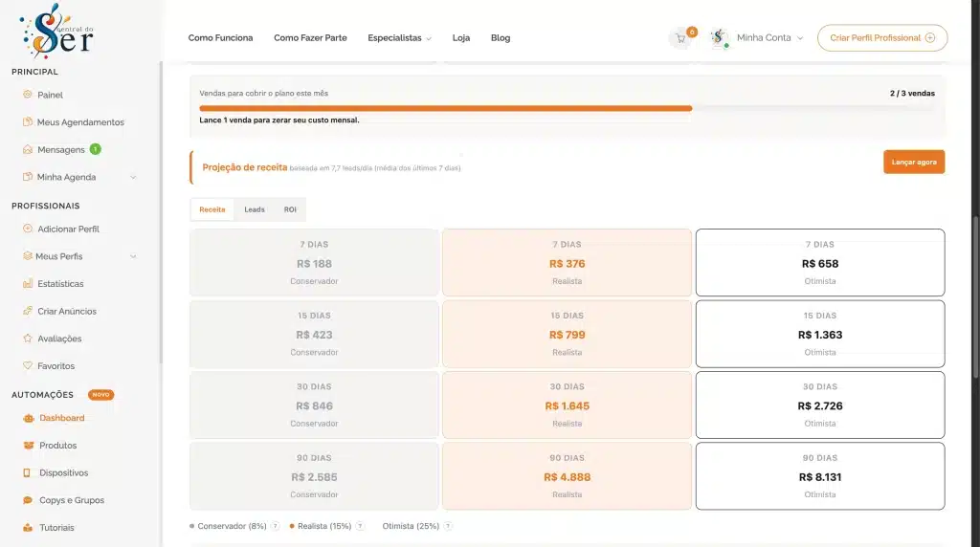
Task: Go to the Loja menu item
Action: 461,38
